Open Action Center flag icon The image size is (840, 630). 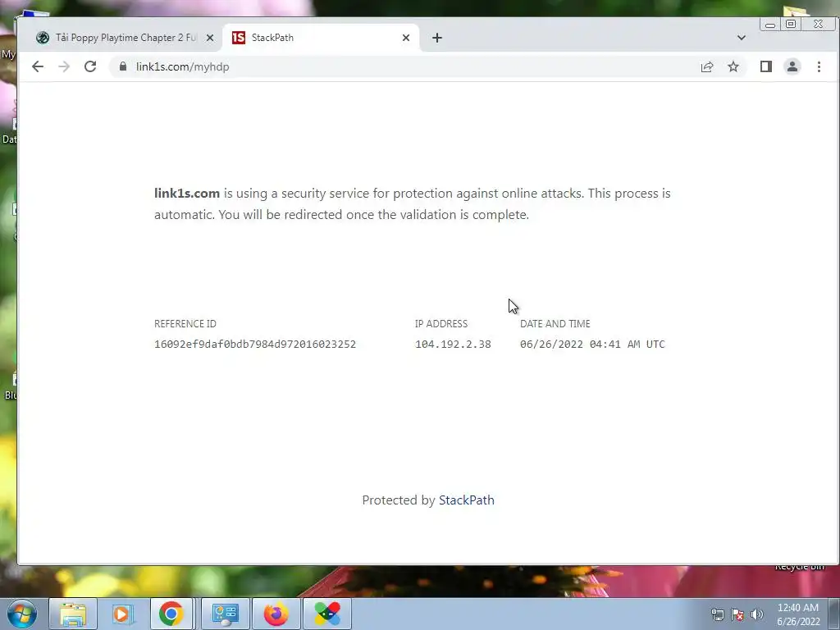737,614
